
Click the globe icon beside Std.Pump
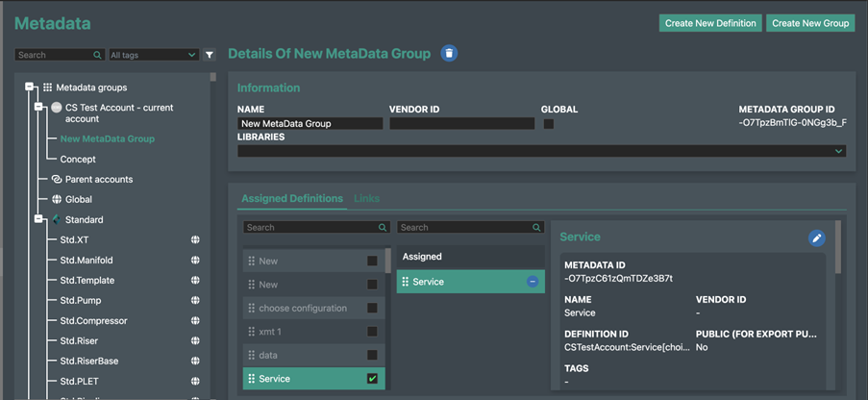tap(195, 301)
